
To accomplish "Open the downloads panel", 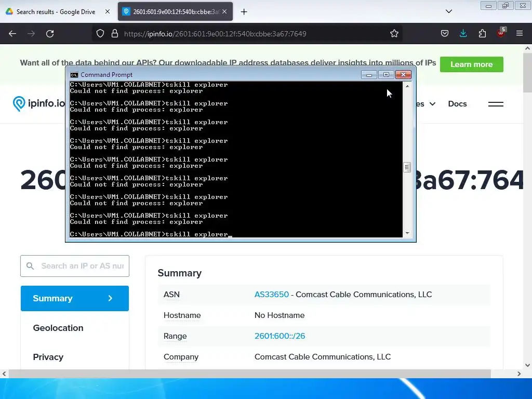I will pyautogui.click(x=463, y=34).
